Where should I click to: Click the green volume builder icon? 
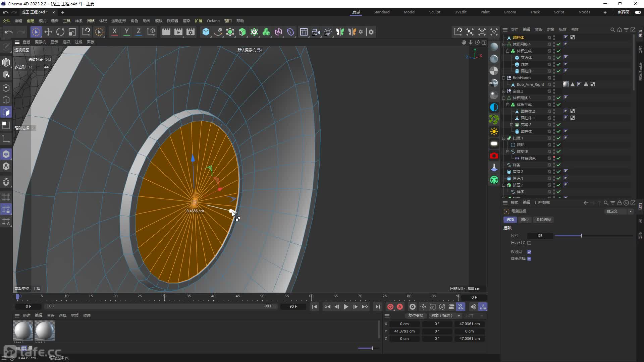click(x=266, y=32)
